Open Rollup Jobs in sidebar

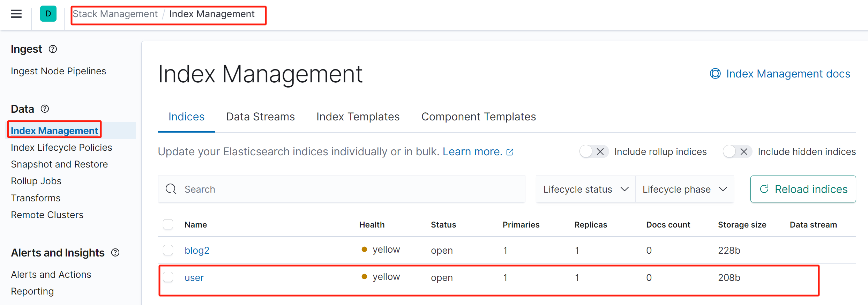coord(36,181)
